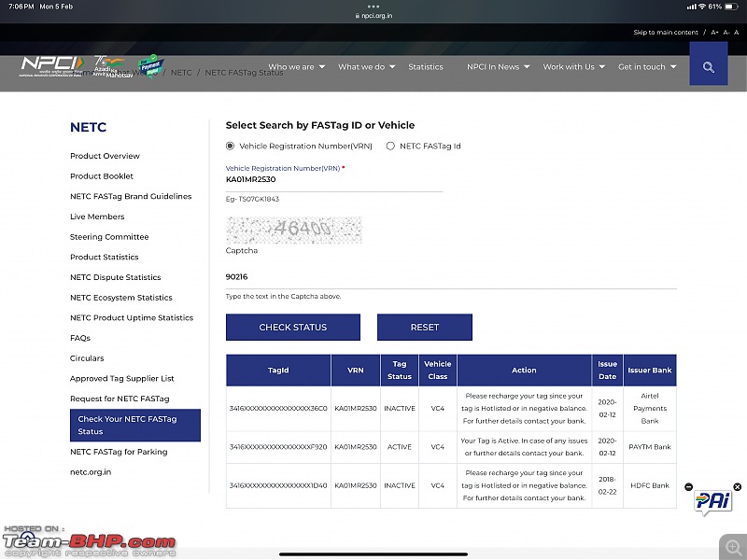Select NETC FASTag Id radio option

(x=390, y=146)
